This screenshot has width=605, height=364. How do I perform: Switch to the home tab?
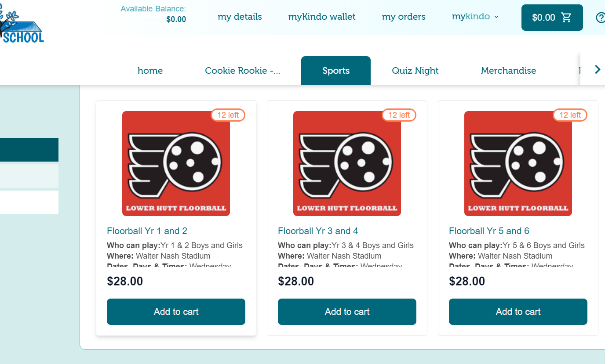tap(150, 71)
